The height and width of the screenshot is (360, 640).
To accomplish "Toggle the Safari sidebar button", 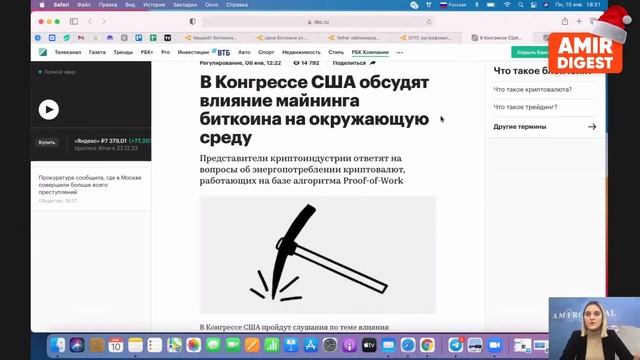I will click(74, 21).
